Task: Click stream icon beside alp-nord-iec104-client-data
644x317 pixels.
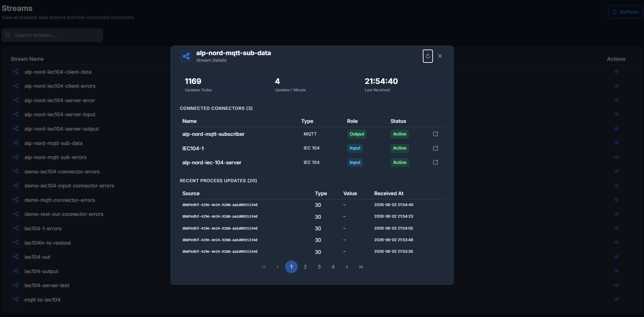Action: click(15, 72)
